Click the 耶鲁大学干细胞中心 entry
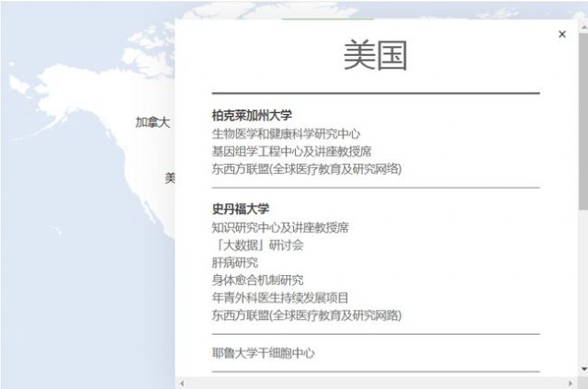Image resolution: width=588 pixels, height=389 pixels. [x=264, y=353]
